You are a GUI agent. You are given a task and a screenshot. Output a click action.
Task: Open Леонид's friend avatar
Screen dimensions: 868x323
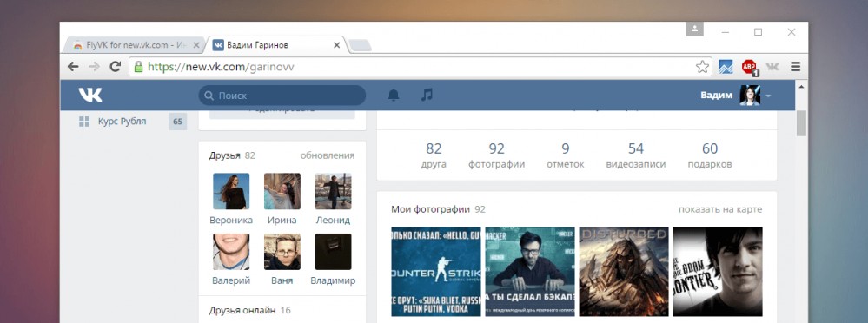334,191
